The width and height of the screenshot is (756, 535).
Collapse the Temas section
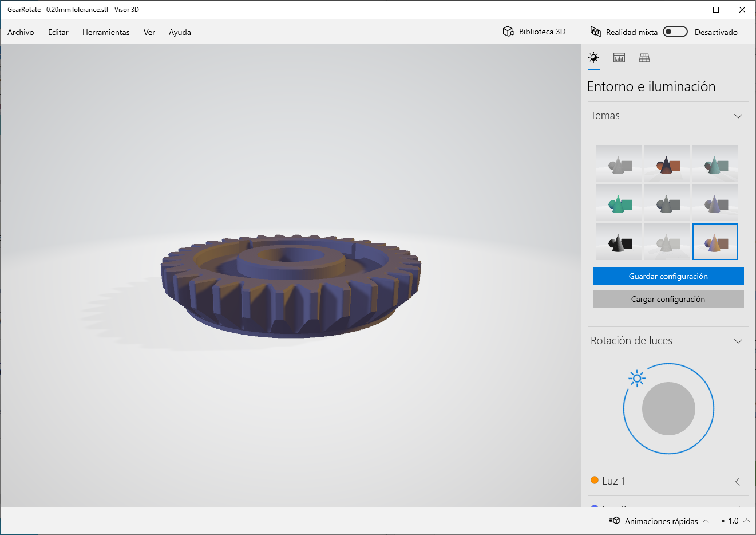point(738,115)
